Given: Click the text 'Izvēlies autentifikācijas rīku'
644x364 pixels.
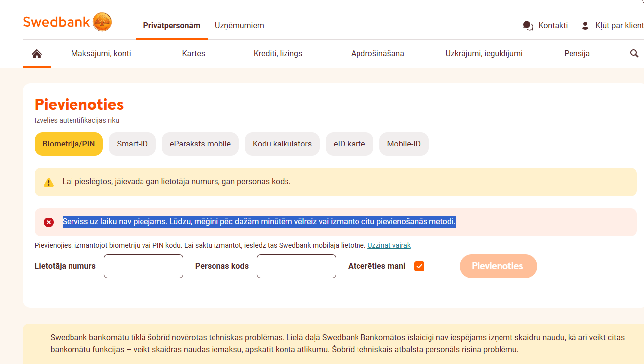Looking at the screenshot, I should pos(77,120).
